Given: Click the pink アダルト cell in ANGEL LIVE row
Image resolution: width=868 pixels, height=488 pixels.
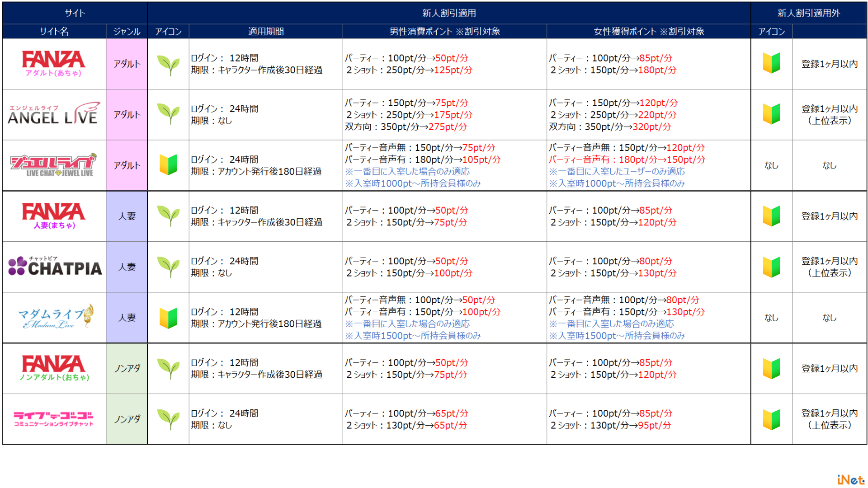Looking at the screenshot, I should (127, 114).
